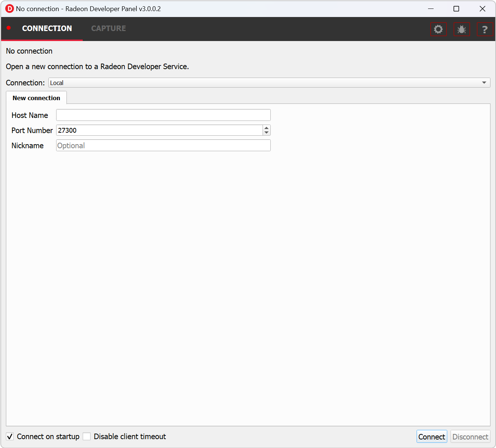Minimize the Radeon Developer Panel window

click(431, 9)
